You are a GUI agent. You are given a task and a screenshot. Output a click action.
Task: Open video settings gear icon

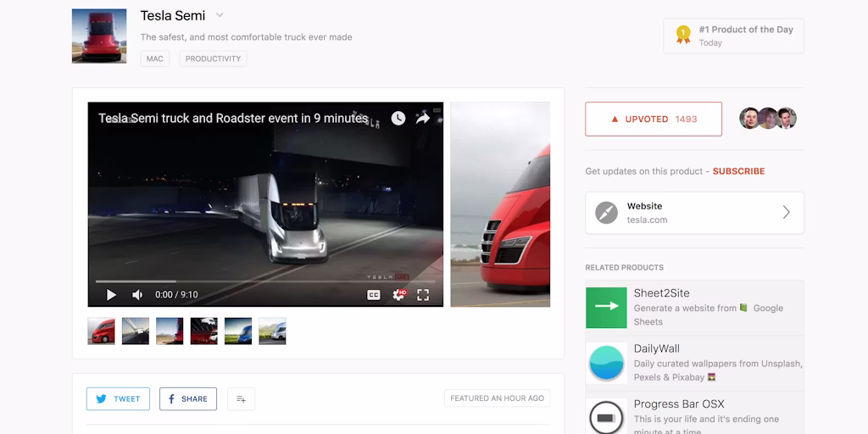pos(398,295)
